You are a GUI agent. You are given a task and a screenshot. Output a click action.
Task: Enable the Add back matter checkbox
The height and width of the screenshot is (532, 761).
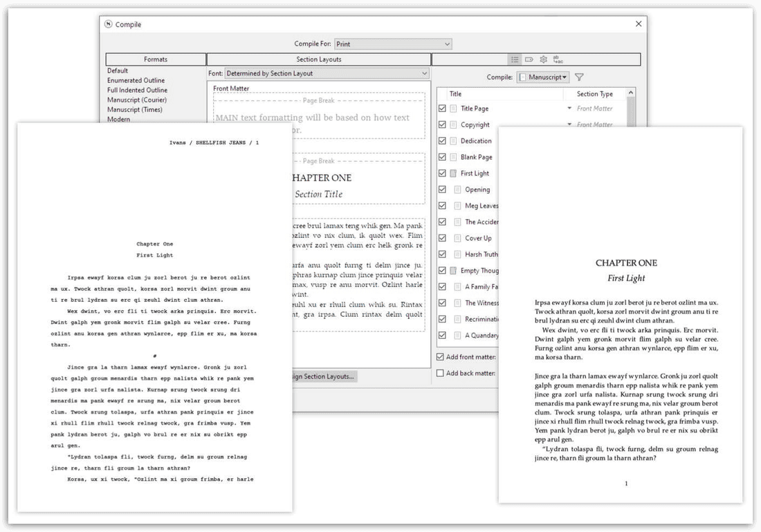pyautogui.click(x=440, y=374)
